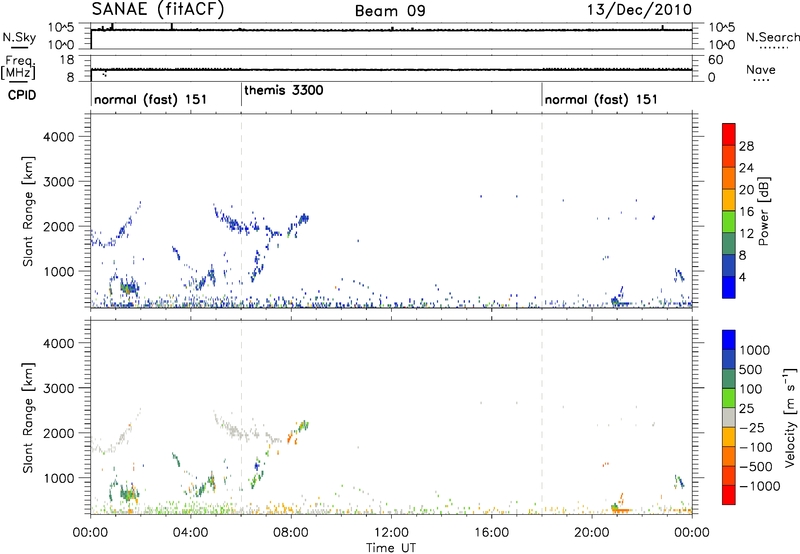
Task: Click the teal 8-12 dB Power color segment
Action: pyautogui.click(x=729, y=243)
